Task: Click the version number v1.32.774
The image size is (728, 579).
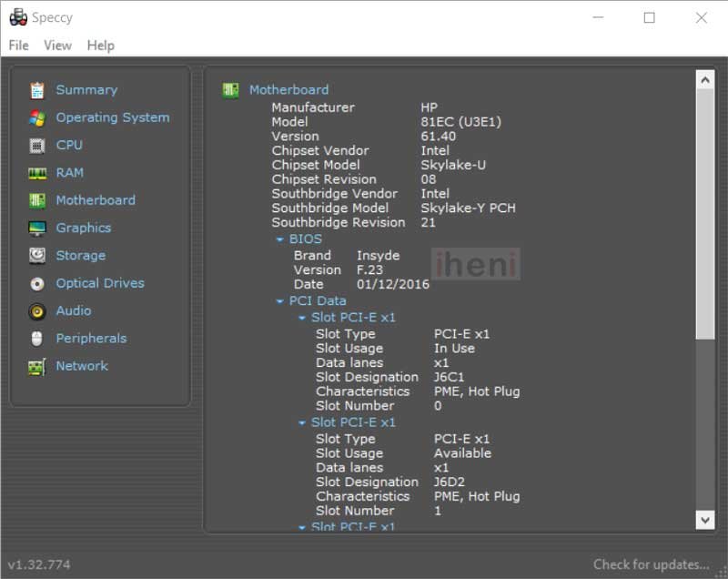Action: 39,564
